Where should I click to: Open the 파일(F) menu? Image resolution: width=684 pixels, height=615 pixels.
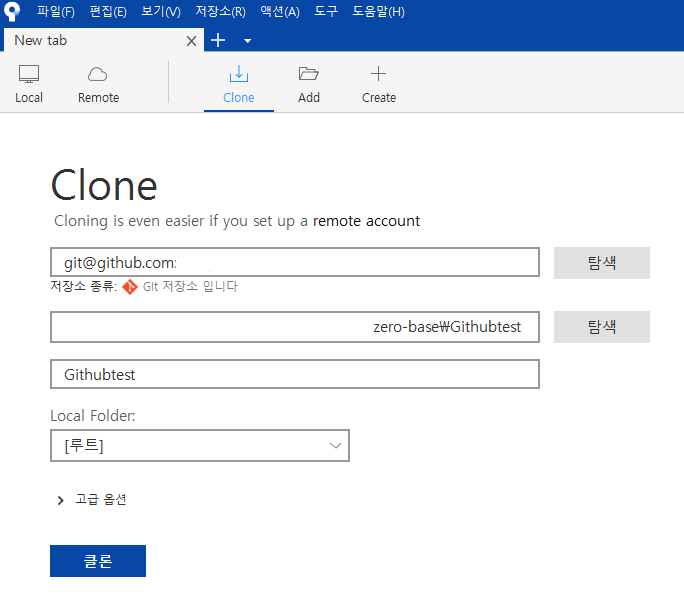coord(56,11)
